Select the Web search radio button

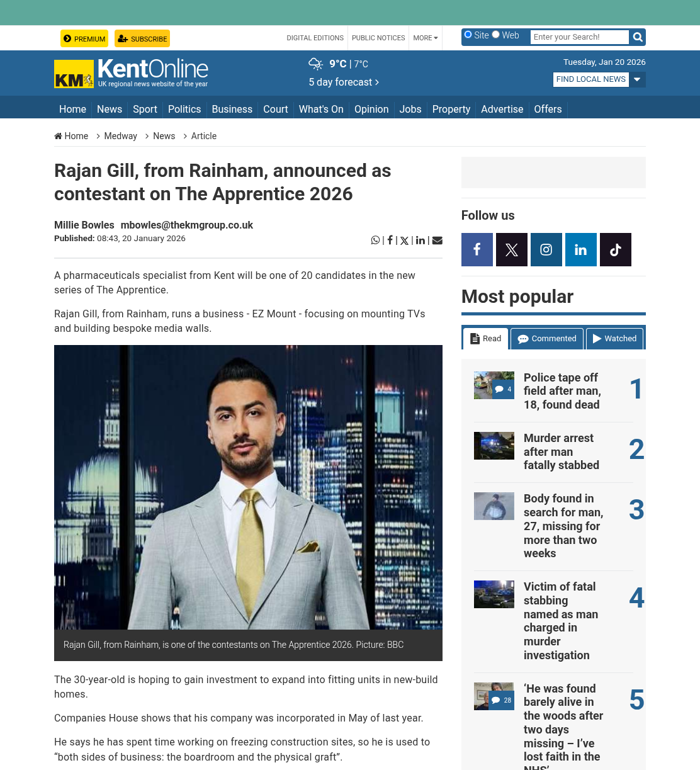coord(496,35)
